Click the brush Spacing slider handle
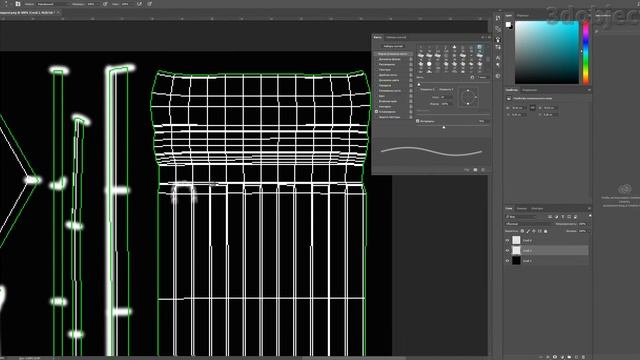This screenshot has width=640, height=360. tap(444, 127)
